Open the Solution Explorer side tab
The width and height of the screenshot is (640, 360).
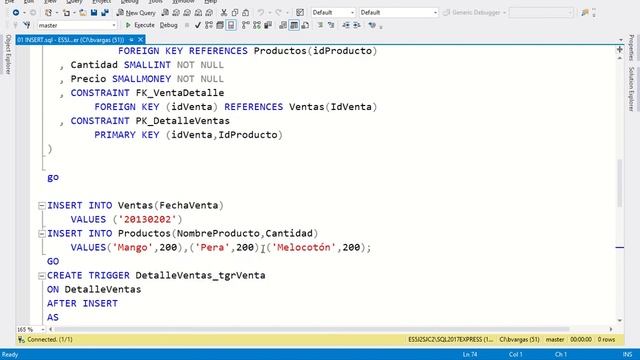[x=631, y=89]
